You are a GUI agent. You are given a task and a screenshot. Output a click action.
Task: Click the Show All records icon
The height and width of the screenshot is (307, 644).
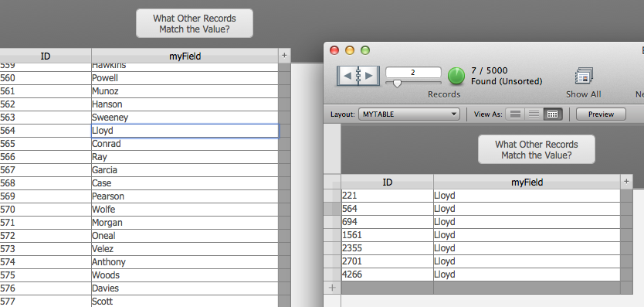(583, 77)
